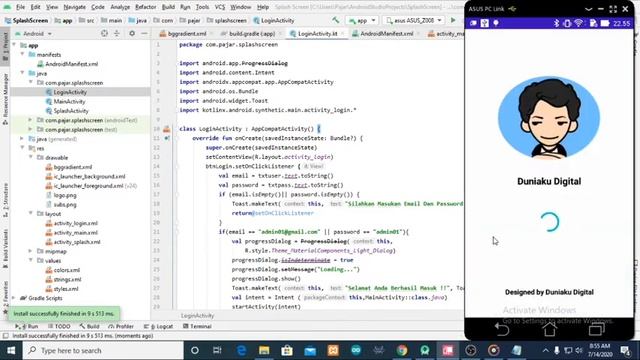This screenshot has height=360, width=640.
Task: Open the Navigate menu
Action: [75, 7]
